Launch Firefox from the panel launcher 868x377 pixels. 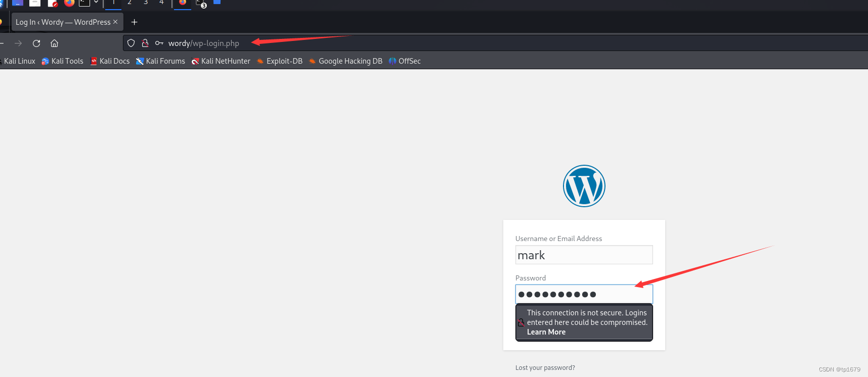tap(69, 3)
